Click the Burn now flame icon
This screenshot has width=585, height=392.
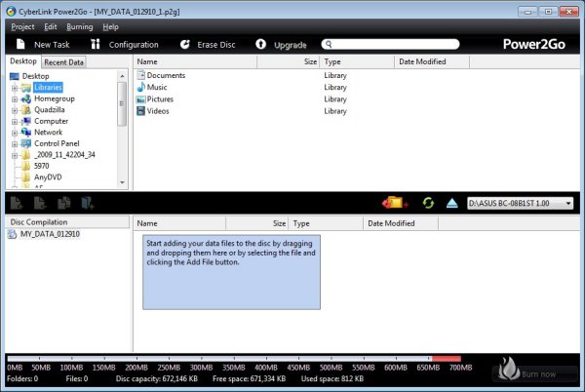(x=509, y=368)
